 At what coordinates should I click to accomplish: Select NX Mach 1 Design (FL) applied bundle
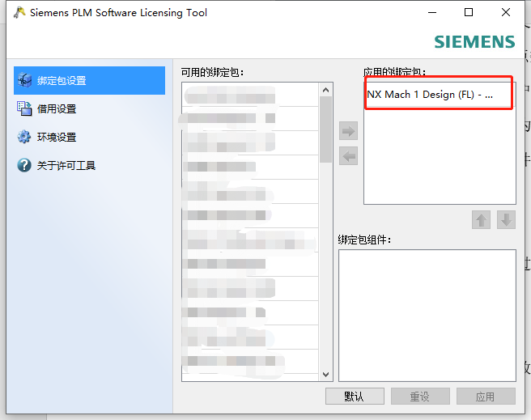pos(439,95)
